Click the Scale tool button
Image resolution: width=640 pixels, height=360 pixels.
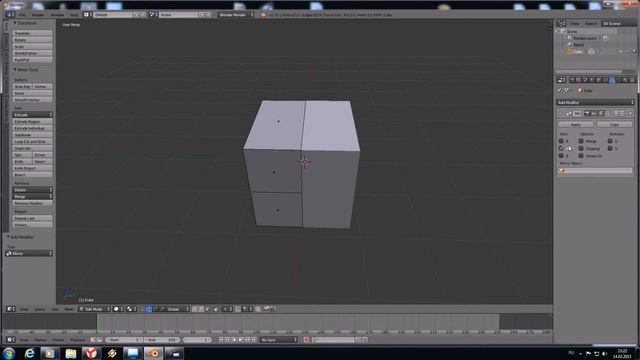click(32, 47)
